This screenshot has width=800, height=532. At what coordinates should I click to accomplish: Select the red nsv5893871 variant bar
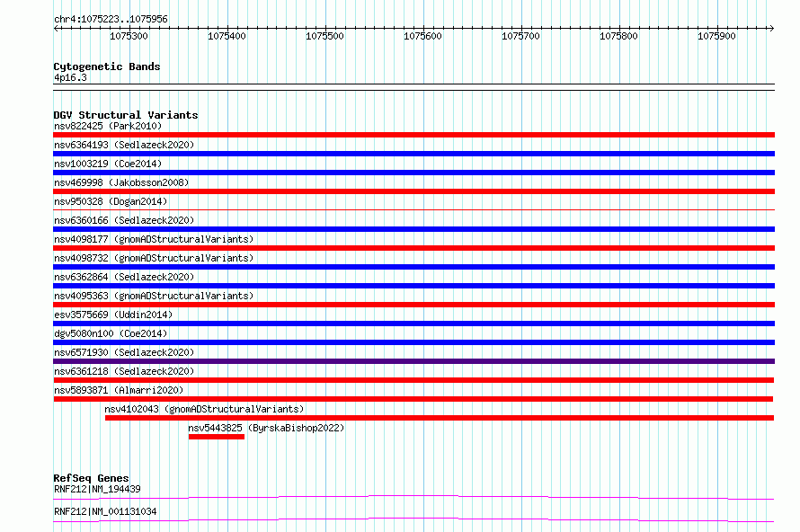coord(413,399)
